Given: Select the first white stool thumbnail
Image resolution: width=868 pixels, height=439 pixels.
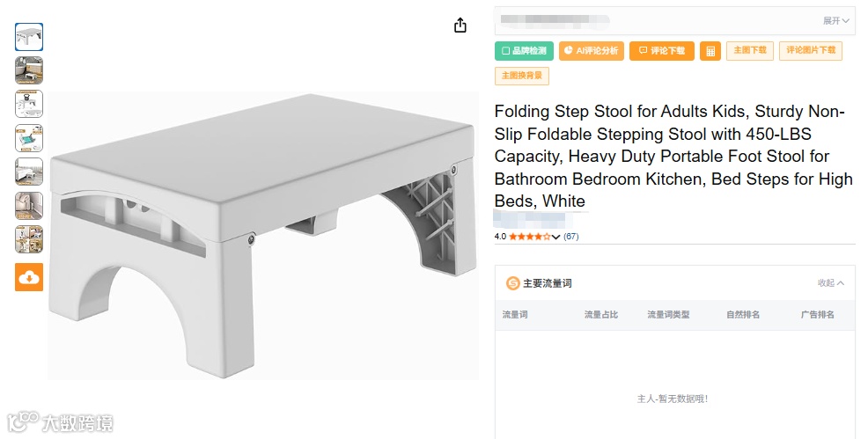Looking at the screenshot, I should tap(29, 37).
